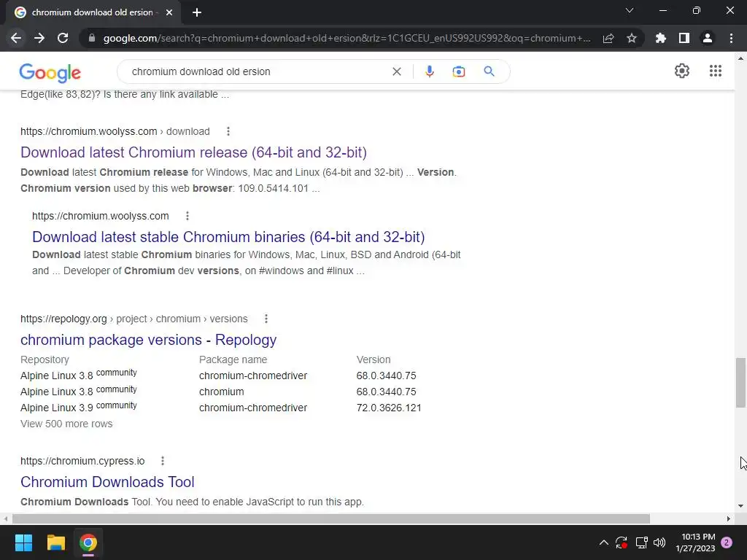This screenshot has width=747, height=560.
Task: Select version 72.0.3626.121 cell
Action: click(389, 408)
